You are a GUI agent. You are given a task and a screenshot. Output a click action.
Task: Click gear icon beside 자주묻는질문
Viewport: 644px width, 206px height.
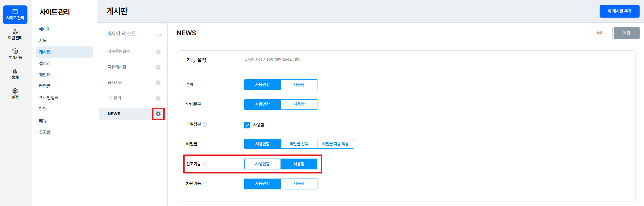click(158, 52)
